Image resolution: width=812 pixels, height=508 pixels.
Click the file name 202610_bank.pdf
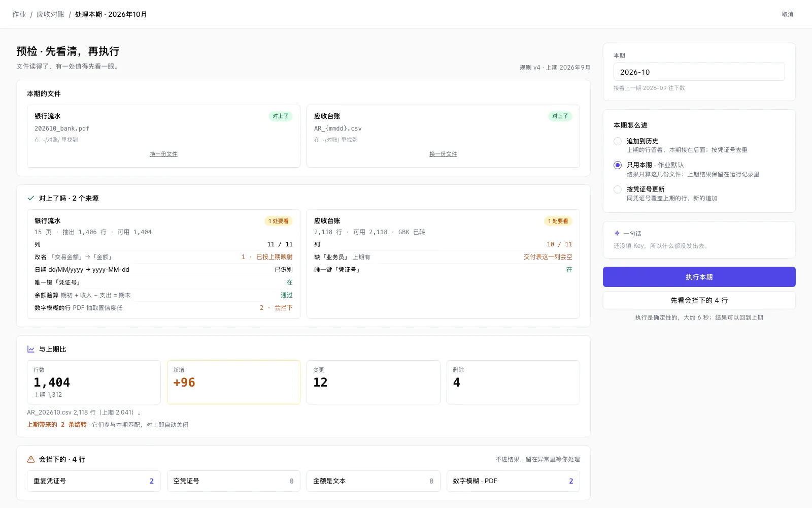[62, 129]
